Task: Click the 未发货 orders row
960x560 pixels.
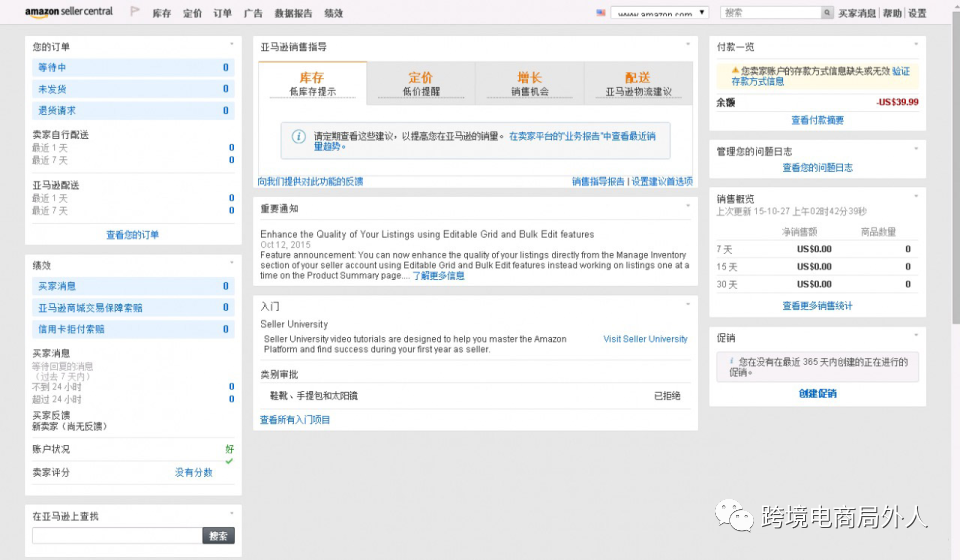Action: pos(133,89)
